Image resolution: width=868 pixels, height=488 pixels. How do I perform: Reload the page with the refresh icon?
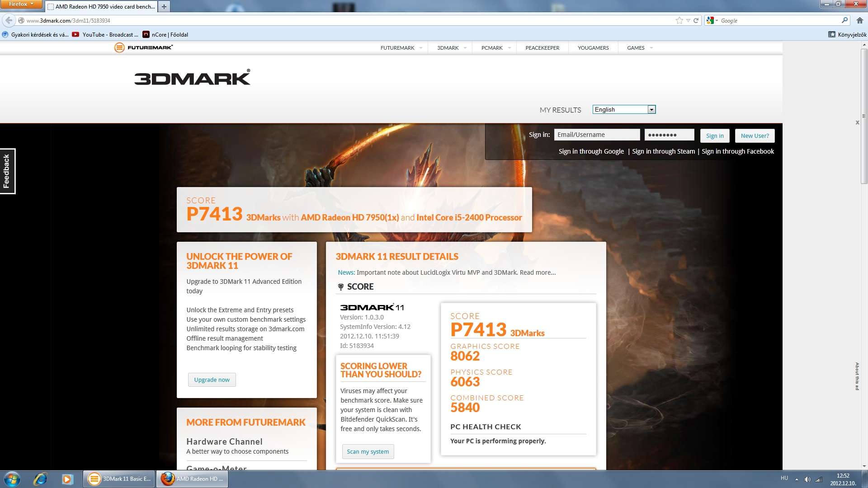coord(696,20)
